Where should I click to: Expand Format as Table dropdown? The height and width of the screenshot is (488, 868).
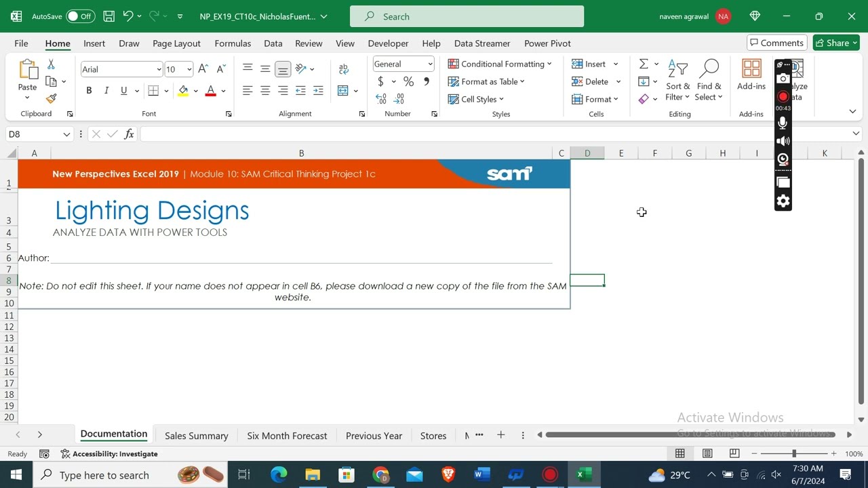pyautogui.click(x=522, y=81)
